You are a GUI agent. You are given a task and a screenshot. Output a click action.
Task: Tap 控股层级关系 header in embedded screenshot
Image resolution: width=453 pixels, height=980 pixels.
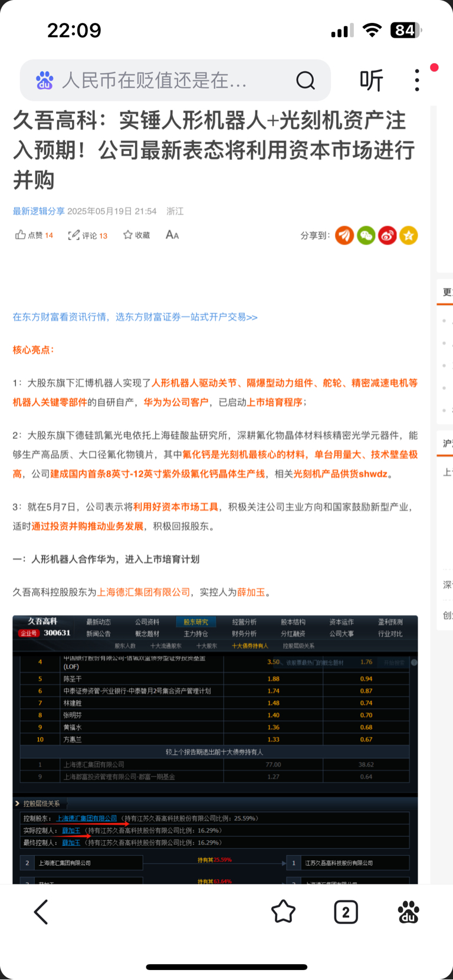click(x=41, y=803)
